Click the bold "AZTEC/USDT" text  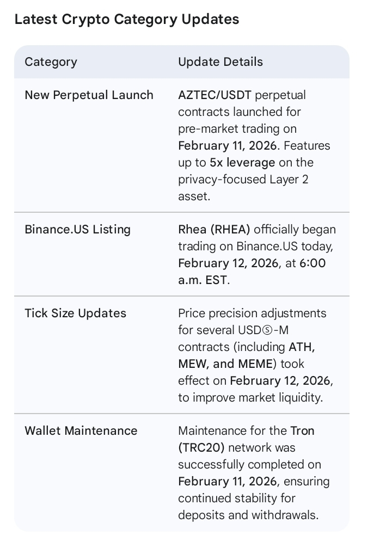(215, 95)
